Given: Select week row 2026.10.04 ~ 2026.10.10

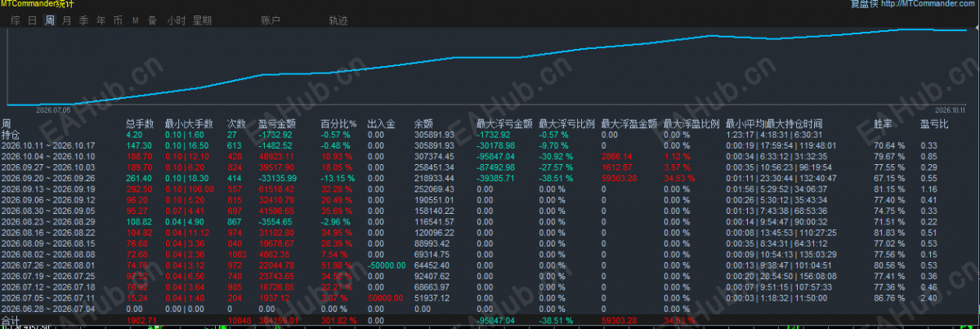Looking at the screenshot, I should point(47,155).
